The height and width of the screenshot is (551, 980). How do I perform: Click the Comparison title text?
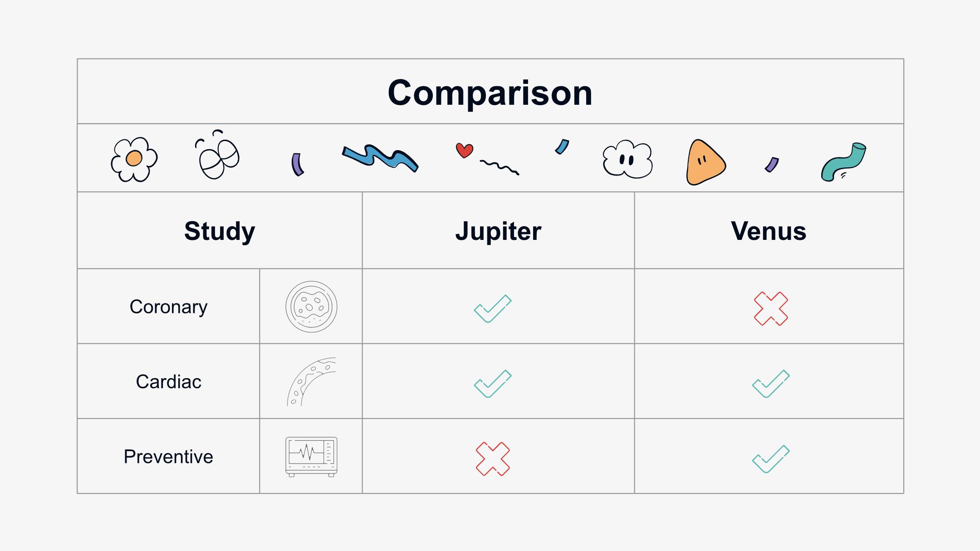coord(490,93)
